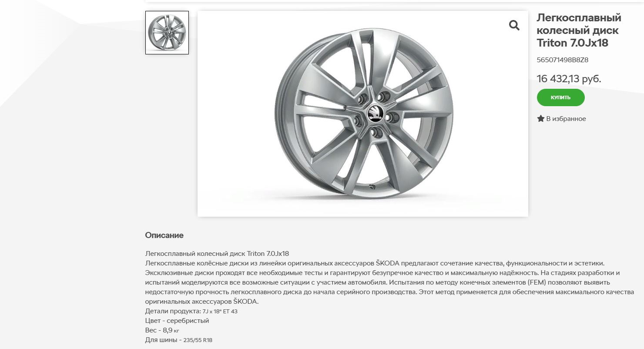The image size is (644, 349).
Task: Click the top lug bolt hole on wheel
Action: coord(382,97)
